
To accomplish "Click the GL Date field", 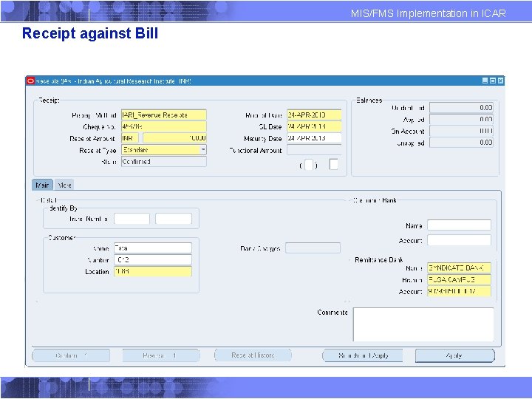I will click(x=314, y=126).
